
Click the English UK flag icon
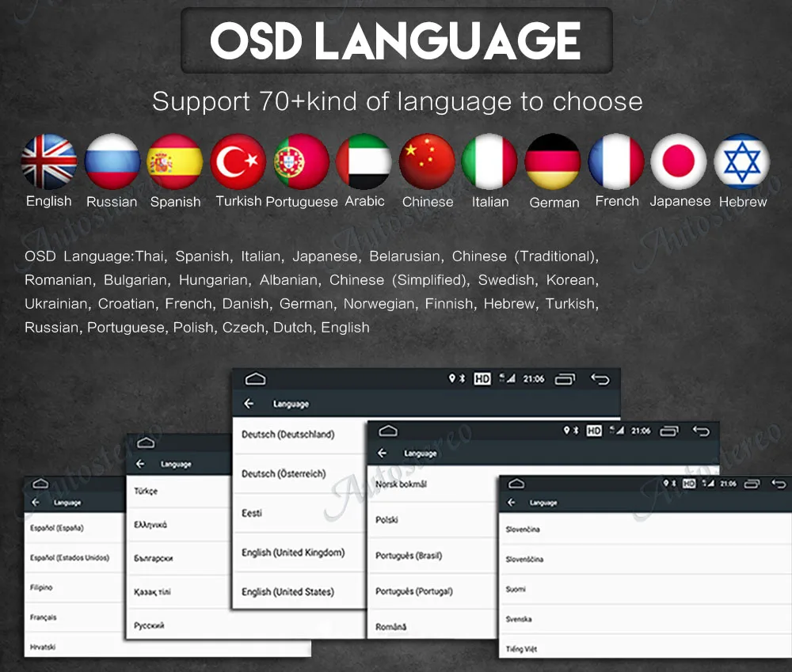tap(49, 161)
